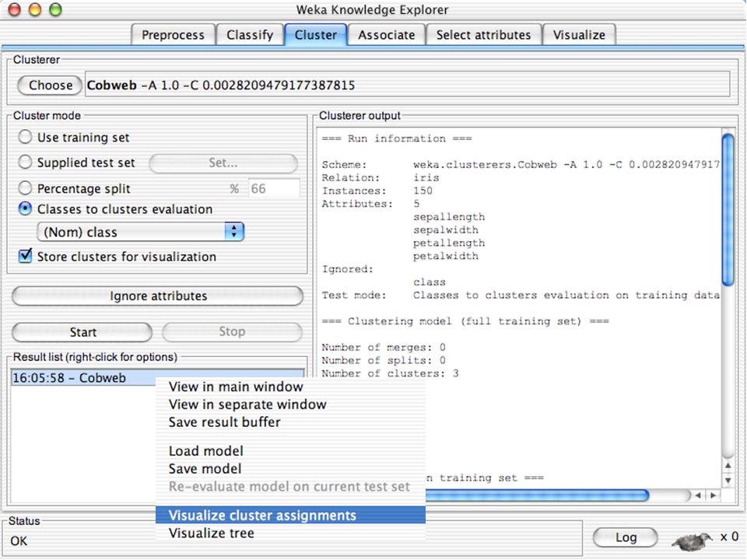Image resolution: width=747 pixels, height=560 pixels.
Task: Select the Use training set option
Action: point(25,137)
